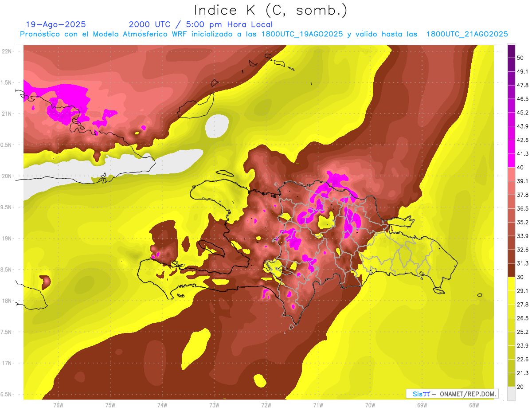Click the 'SisTT - ONAMET/REP.DOM.' credit box
This screenshot has height=411, width=532.
tap(452, 394)
